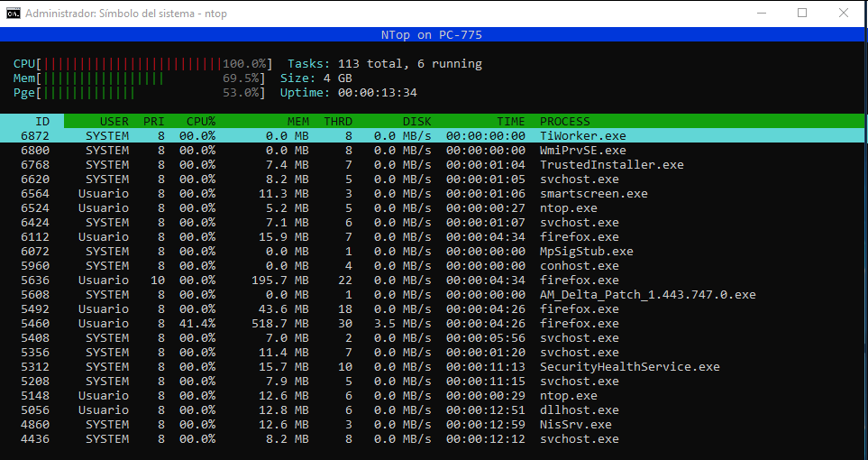This screenshot has width=868, height=460.
Task: Click the CPU usage bar meter
Action: [131, 64]
